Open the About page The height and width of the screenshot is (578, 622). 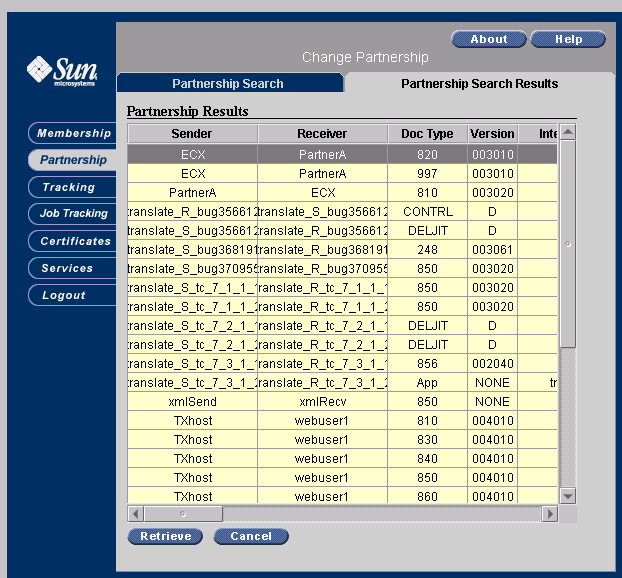point(489,39)
